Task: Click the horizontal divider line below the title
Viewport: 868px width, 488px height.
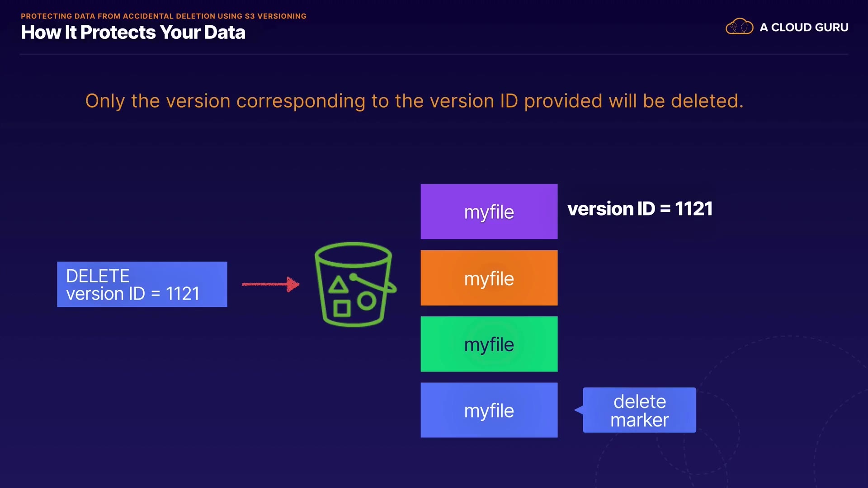Action: tap(434, 55)
